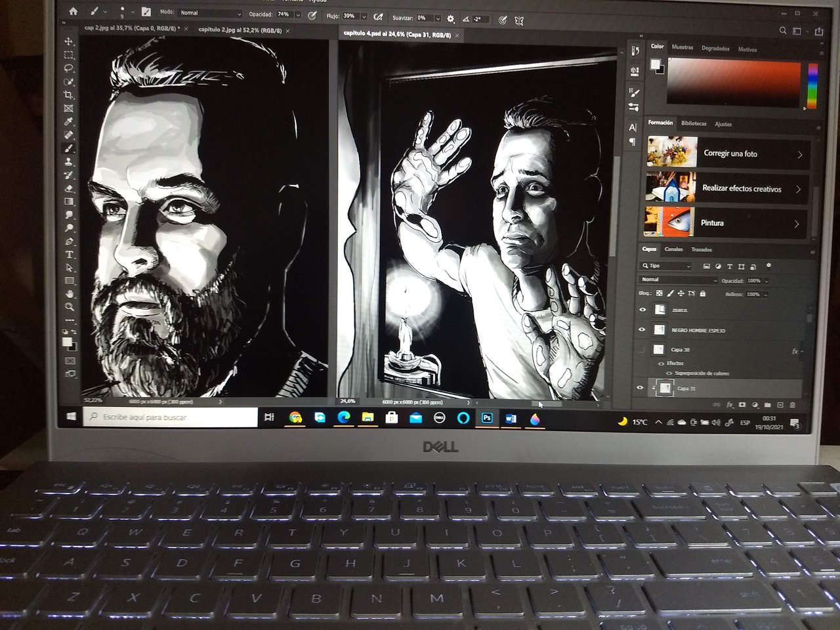The width and height of the screenshot is (840, 630).
Task: Select the Rectangular Marquee tool
Action: [69, 55]
